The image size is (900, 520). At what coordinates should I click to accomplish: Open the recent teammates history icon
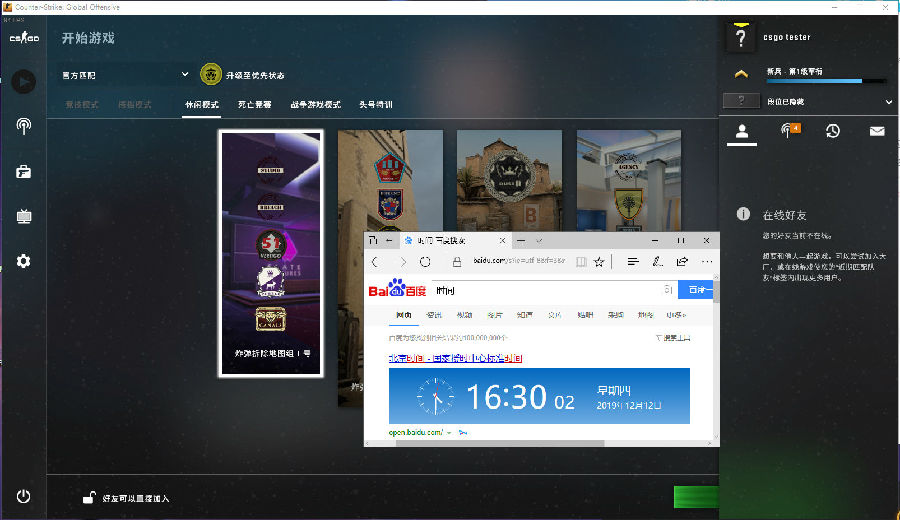pos(833,131)
